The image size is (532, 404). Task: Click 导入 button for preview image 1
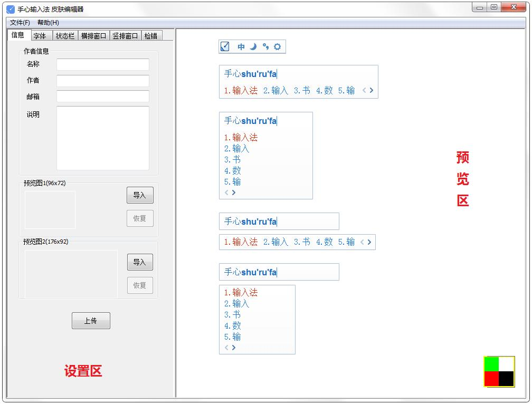point(139,195)
